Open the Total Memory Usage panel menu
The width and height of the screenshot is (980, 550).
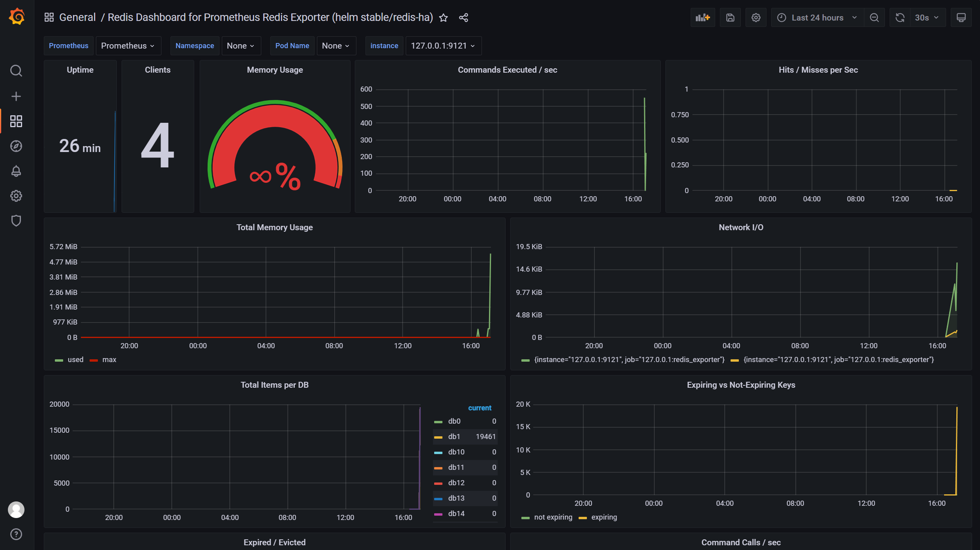click(x=274, y=227)
